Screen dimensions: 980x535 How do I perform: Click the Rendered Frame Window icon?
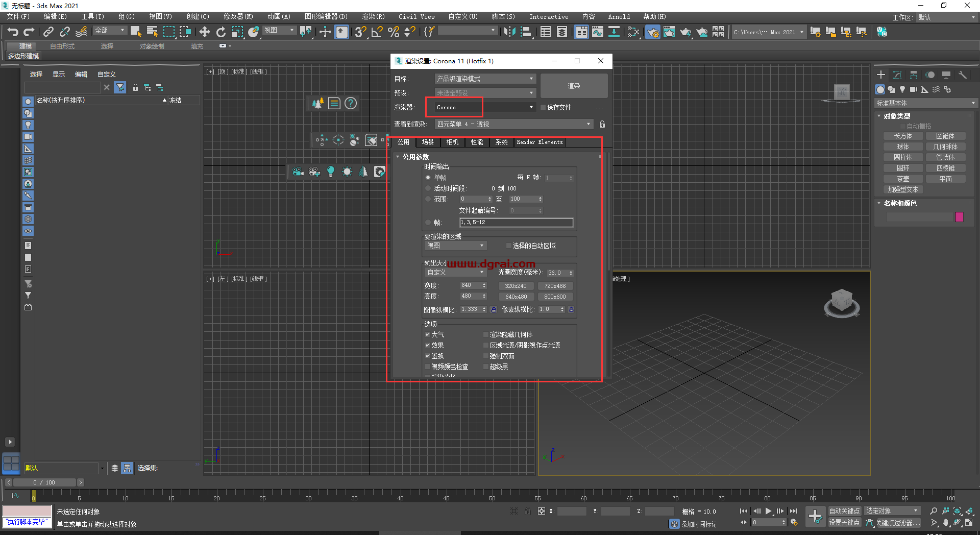[x=669, y=32]
